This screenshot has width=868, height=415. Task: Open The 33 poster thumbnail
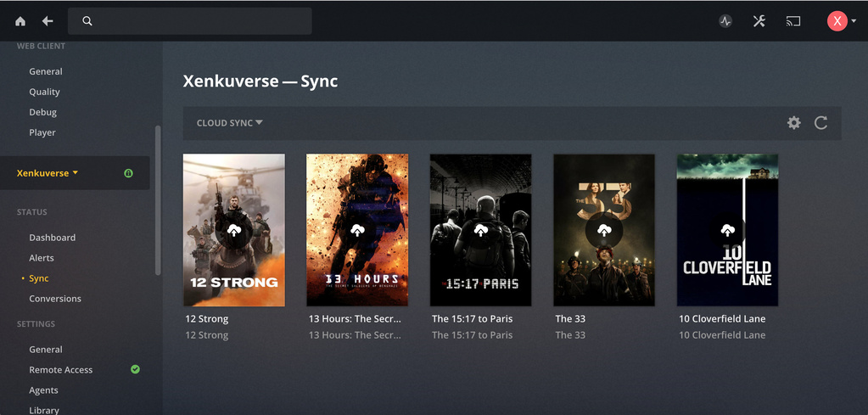604,230
